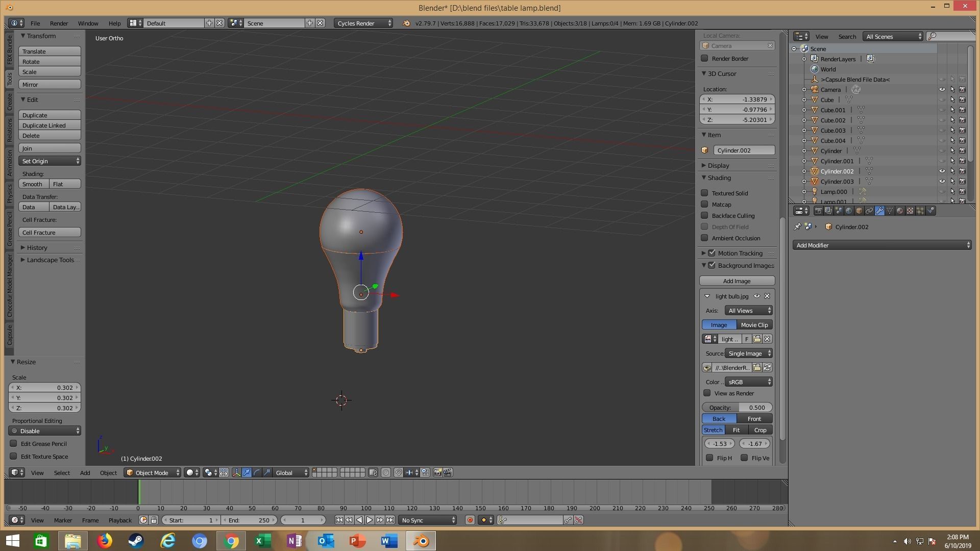Screen dimensions: 980x551
Task: Toggle render camera icon for Cylinder.001
Action: [x=962, y=161]
